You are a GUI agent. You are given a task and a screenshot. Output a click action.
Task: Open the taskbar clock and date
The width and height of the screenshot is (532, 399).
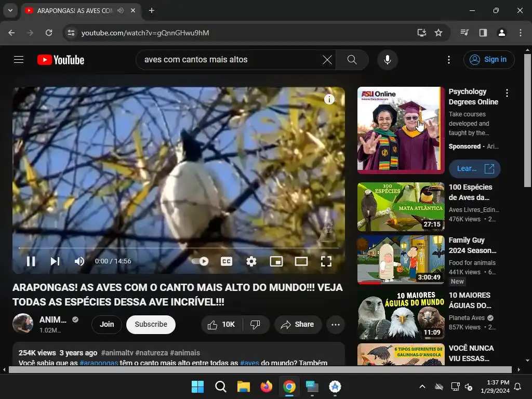click(x=495, y=387)
